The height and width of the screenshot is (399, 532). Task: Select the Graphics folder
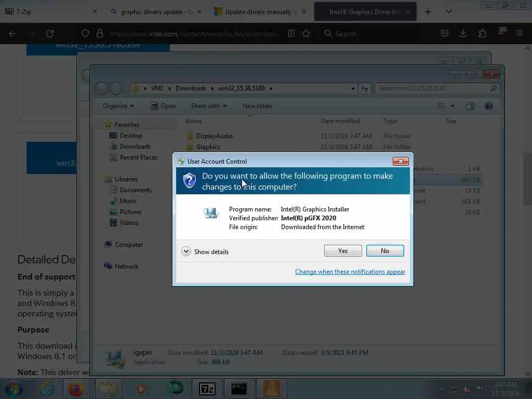pyautogui.click(x=208, y=147)
